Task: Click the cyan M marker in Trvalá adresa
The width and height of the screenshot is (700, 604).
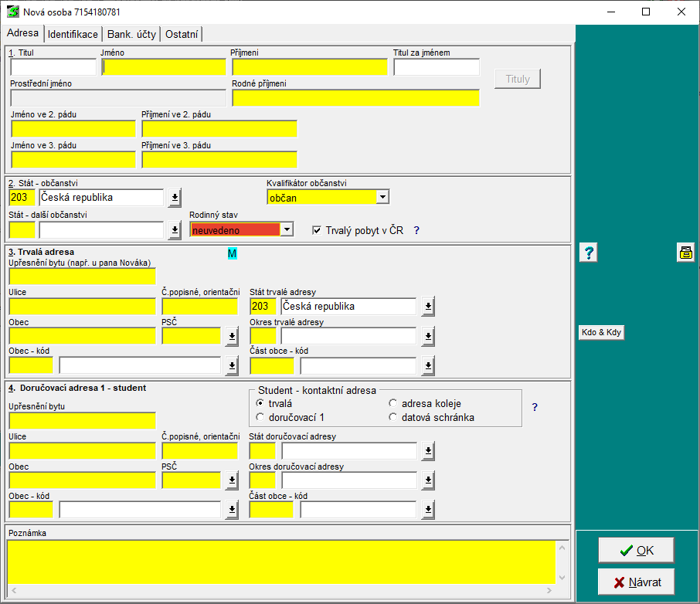Action: tap(232, 253)
